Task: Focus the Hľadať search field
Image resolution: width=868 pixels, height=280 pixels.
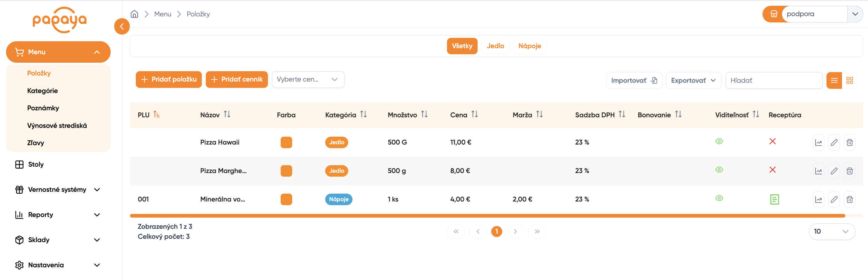Action: coord(774,81)
